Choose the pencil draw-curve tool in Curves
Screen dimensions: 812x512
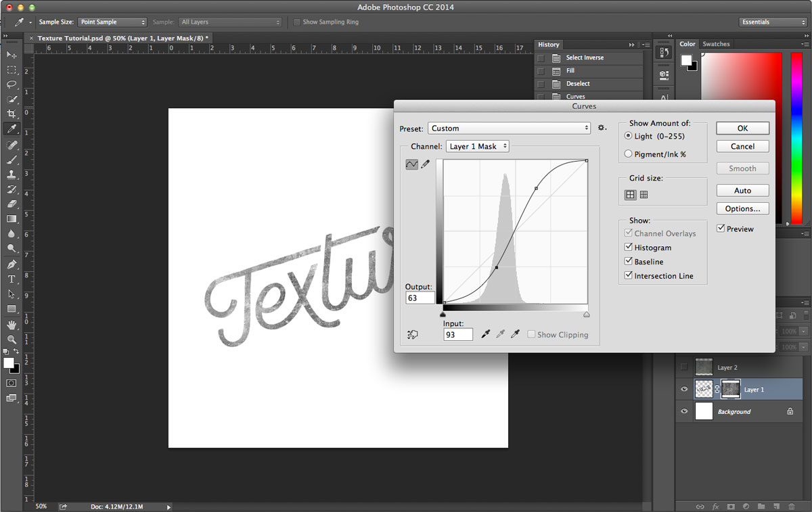tap(426, 164)
